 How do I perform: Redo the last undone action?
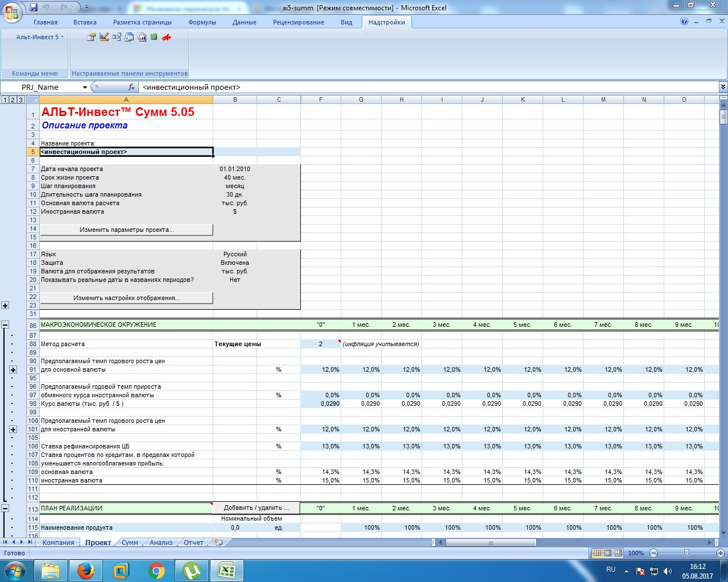(x=64, y=7)
